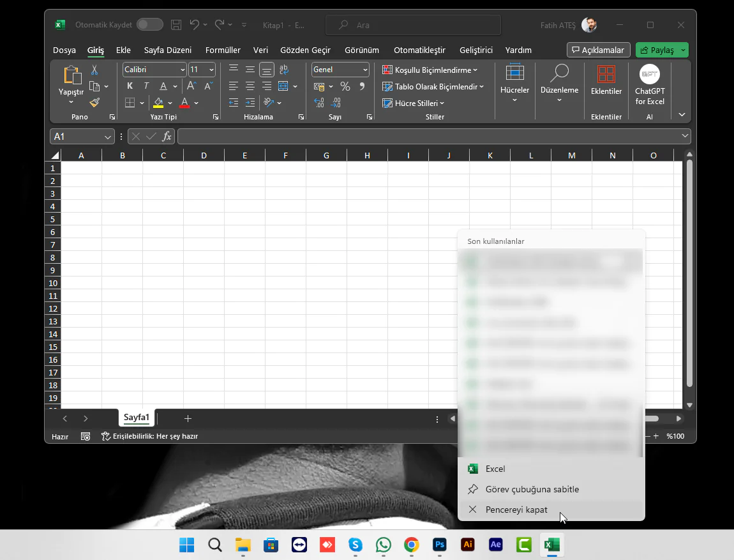Switch to the Formüller ribbon tab
Viewport: 734px width, 560px height.
[x=222, y=50]
